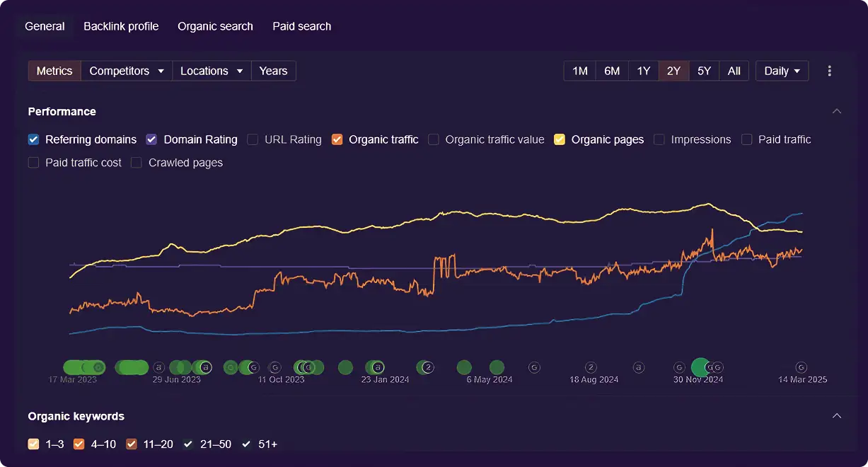Click the 'Z' marker near 18 Aug 2024

point(590,367)
